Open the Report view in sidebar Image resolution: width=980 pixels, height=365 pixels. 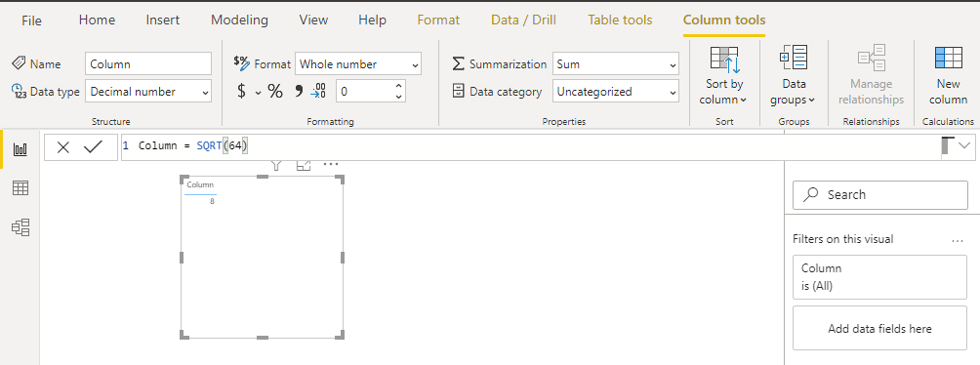tap(20, 149)
